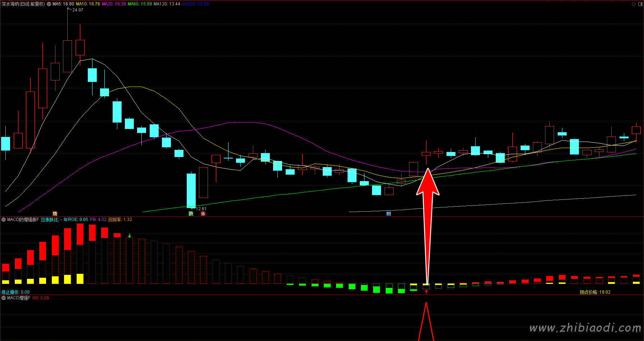This screenshot has height=341, width=644.
Task: Collapse the MACD增强F indicator expander
Action: point(4,298)
